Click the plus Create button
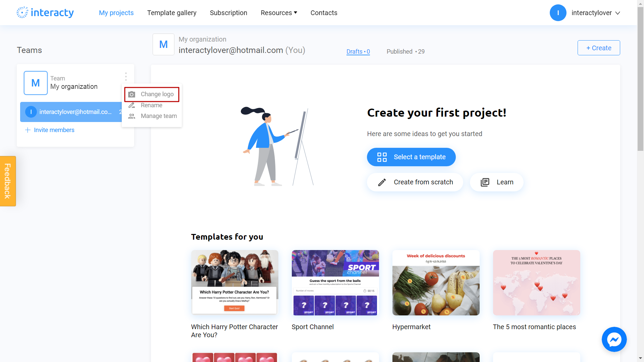 coord(599,47)
